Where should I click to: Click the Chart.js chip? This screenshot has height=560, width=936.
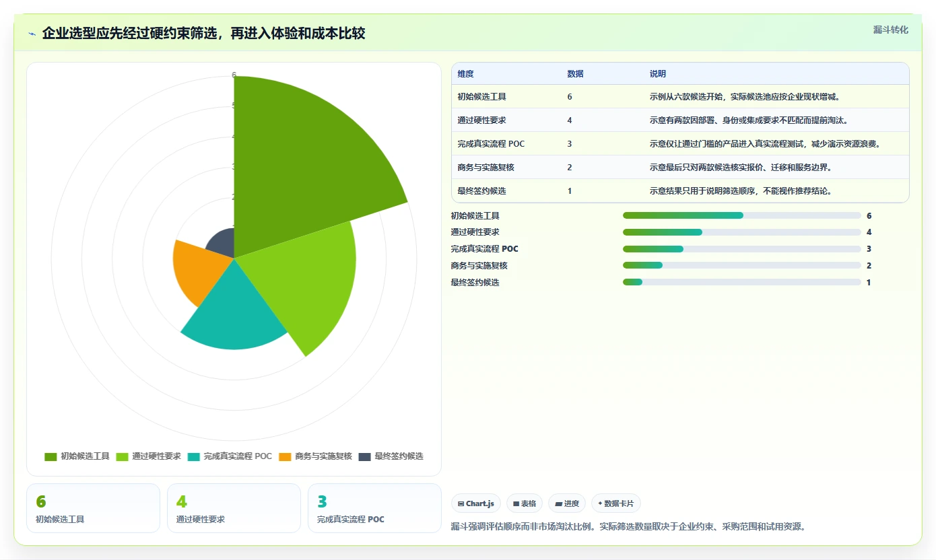(x=476, y=503)
